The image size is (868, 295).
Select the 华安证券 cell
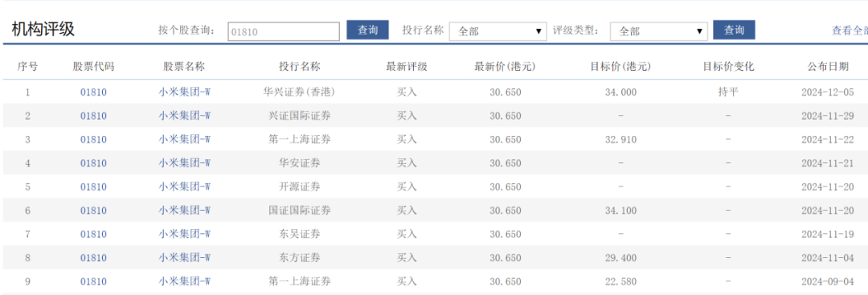tap(300, 163)
